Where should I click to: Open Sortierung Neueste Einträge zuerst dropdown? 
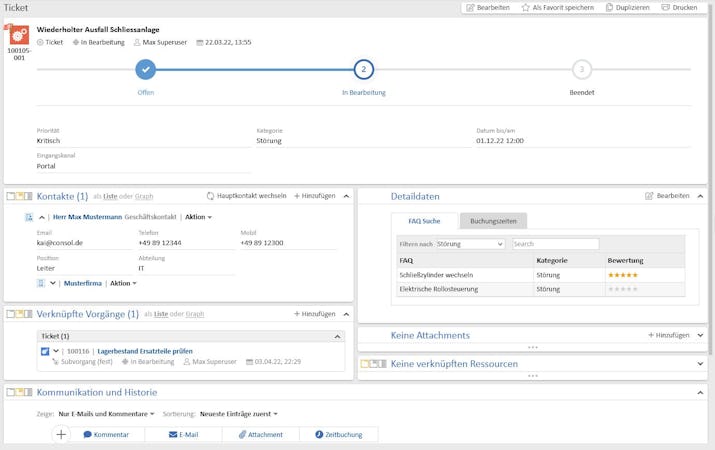[x=238, y=414]
